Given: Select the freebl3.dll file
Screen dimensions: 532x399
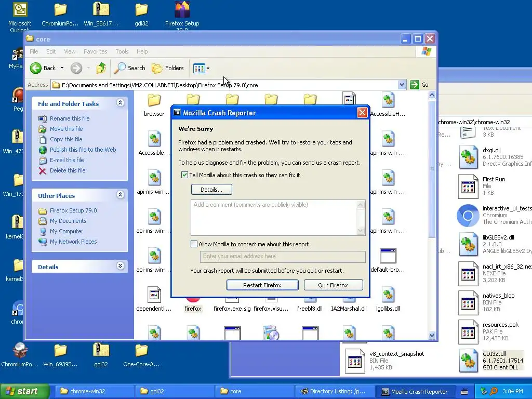Looking at the screenshot, I should pos(310,309).
